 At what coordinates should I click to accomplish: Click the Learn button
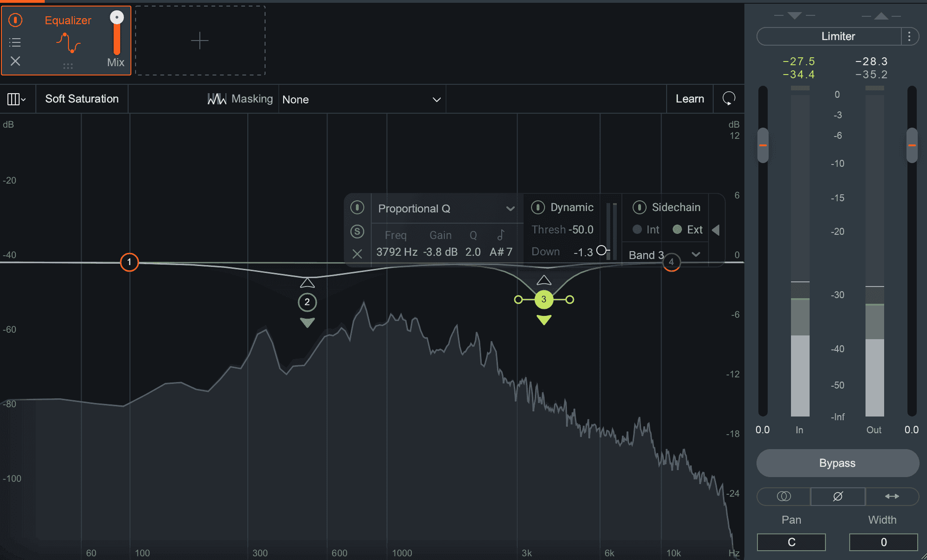click(690, 99)
